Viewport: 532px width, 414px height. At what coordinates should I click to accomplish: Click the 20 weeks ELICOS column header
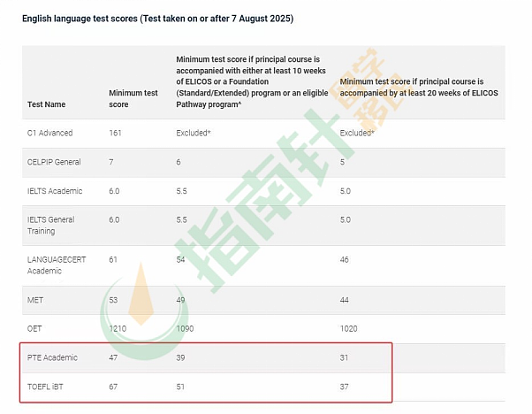point(419,88)
